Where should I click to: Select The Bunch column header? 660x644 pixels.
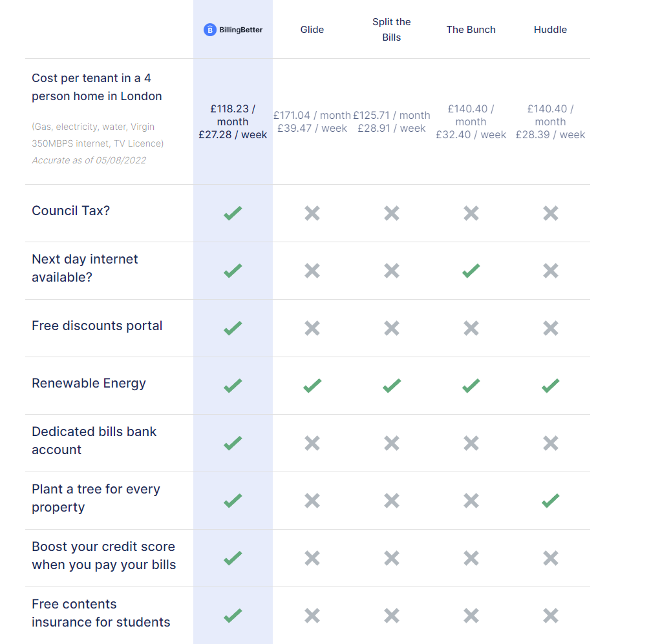point(471,30)
